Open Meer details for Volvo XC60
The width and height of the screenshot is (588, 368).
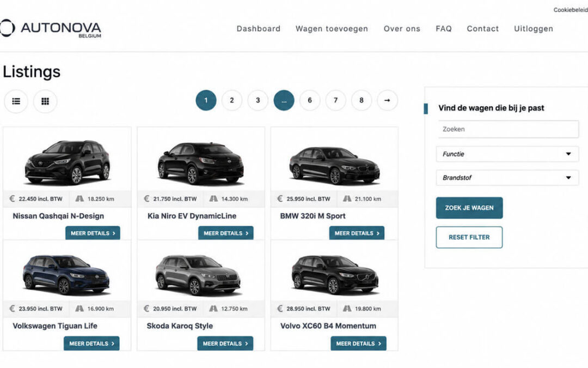[x=358, y=343]
